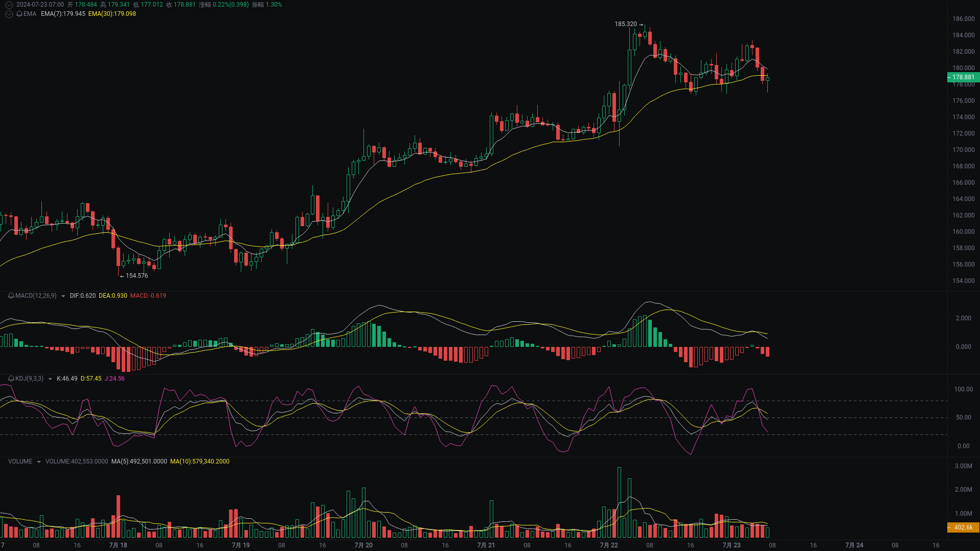
Task: Click the high price 179.341
Action: pyautogui.click(x=119, y=5)
